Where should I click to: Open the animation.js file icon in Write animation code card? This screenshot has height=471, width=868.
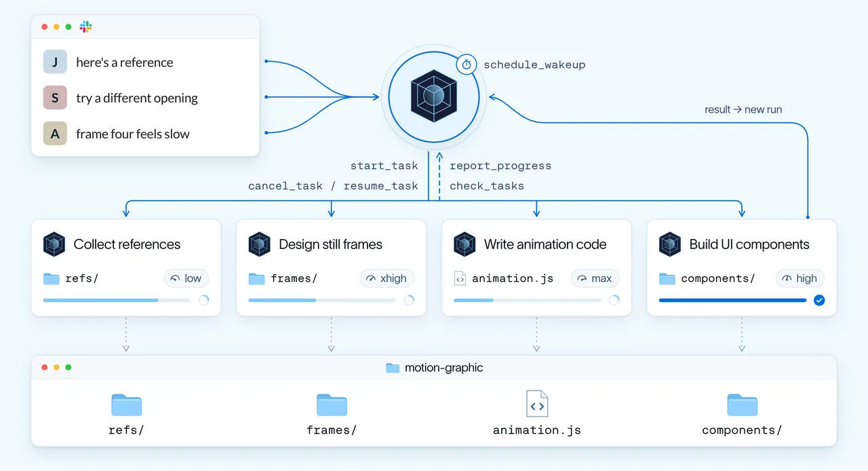(460, 278)
